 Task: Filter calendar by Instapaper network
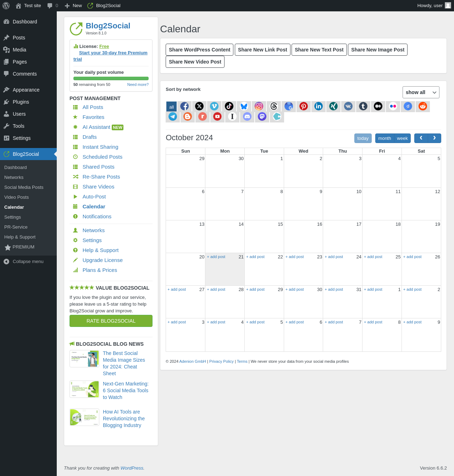(x=232, y=116)
